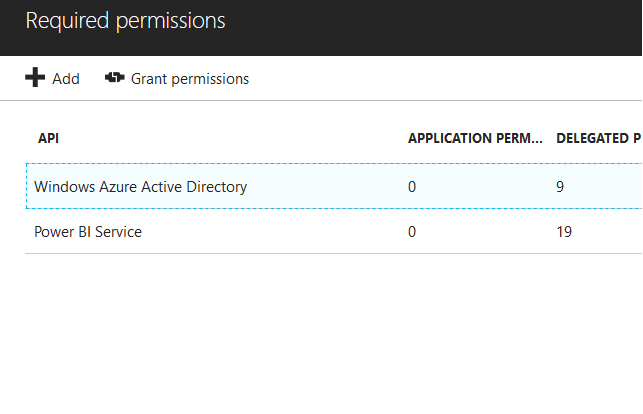Click the Grant permissions text
Screen dimensions: 643x414
[x=190, y=79]
